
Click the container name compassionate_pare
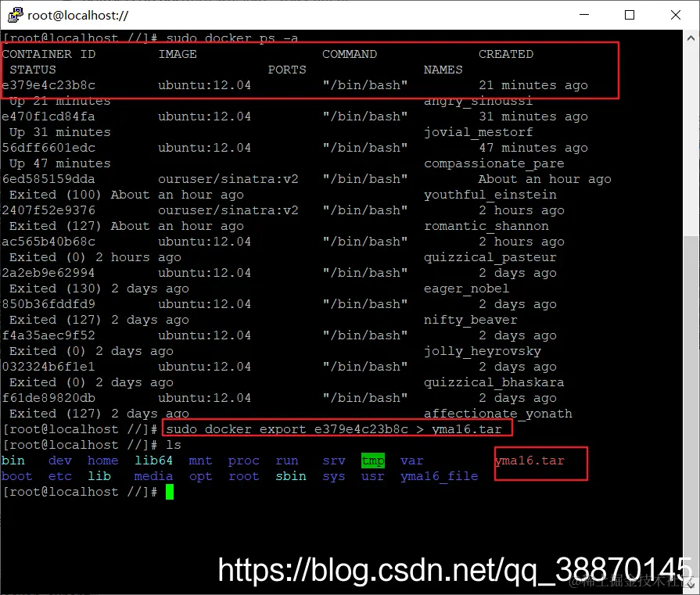tap(494, 163)
